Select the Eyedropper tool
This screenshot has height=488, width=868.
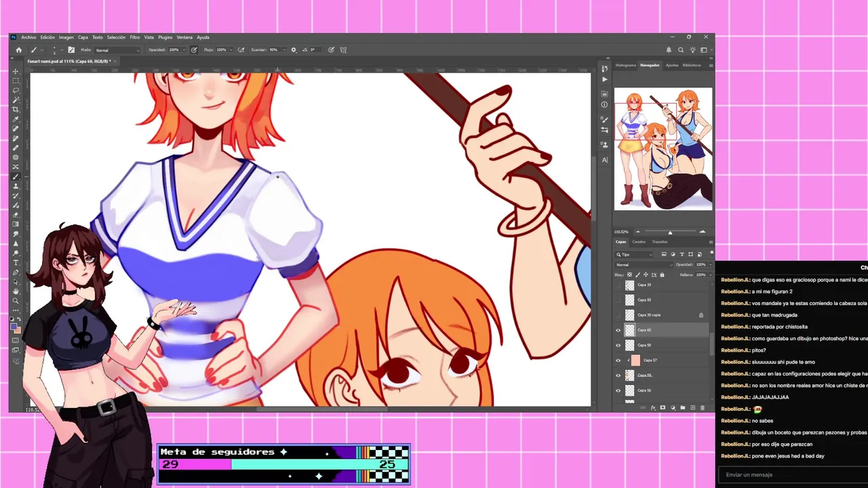tap(16, 120)
